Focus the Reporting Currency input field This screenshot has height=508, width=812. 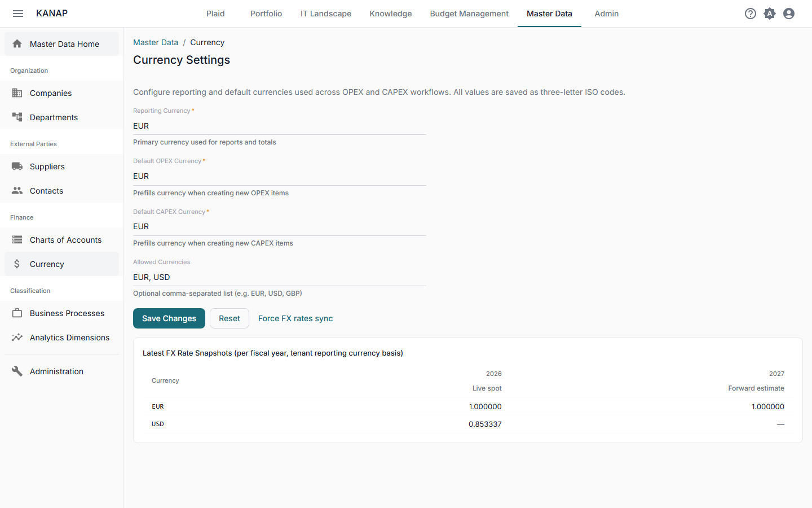click(x=280, y=126)
